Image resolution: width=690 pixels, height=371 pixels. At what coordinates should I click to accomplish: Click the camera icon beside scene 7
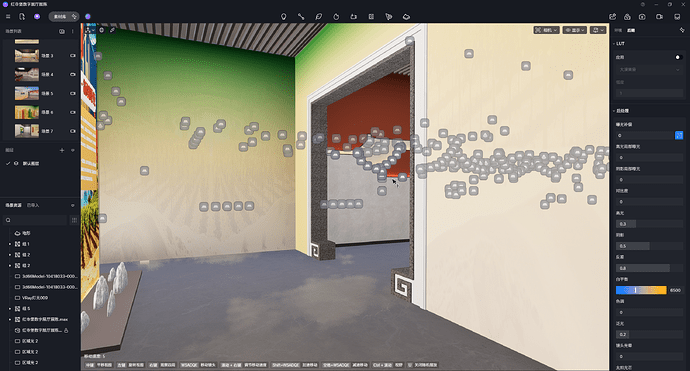pos(73,131)
